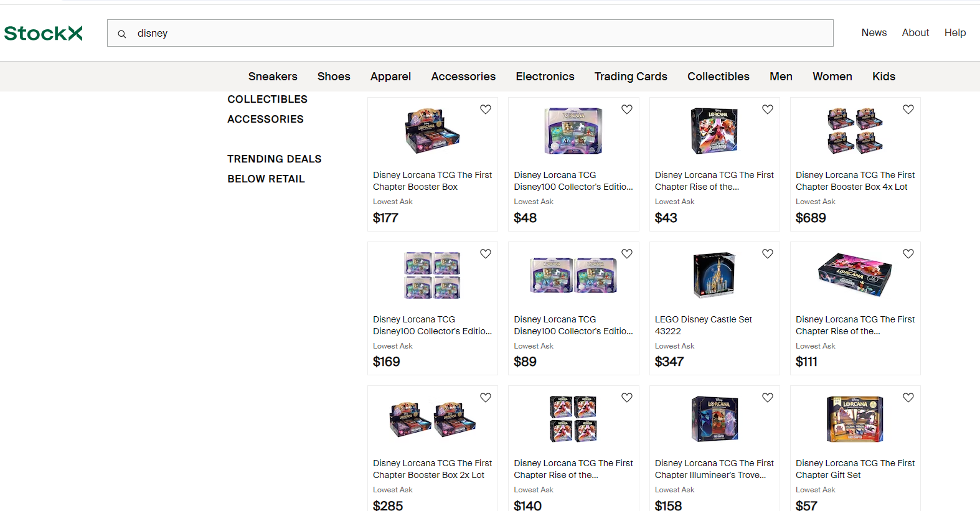Visit the About page
This screenshot has height=511, width=980.
click(x=915, y=33)
